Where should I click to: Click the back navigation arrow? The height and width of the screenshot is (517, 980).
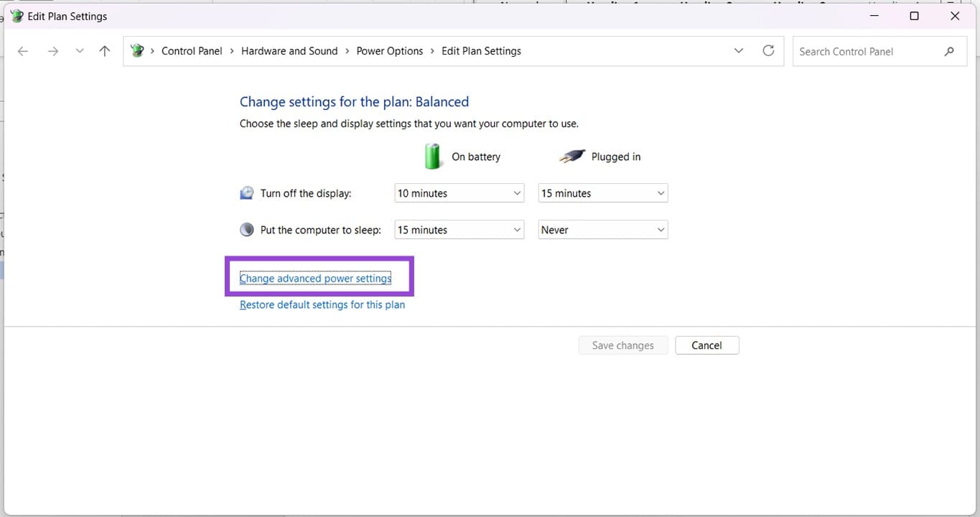22,51
